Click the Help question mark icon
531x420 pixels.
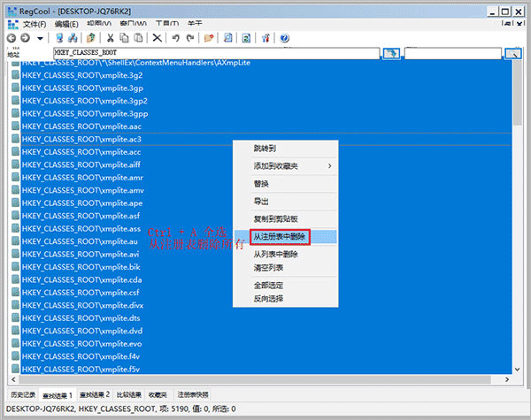(284, 38)
